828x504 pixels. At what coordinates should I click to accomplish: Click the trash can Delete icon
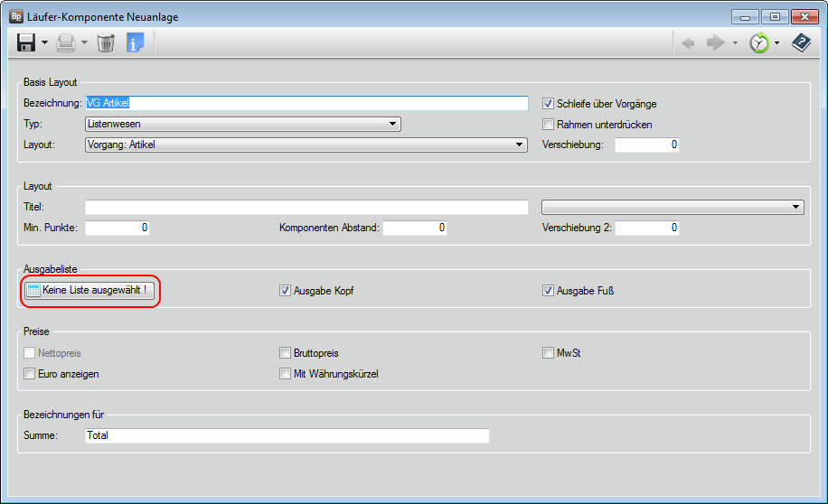[106, 42]
